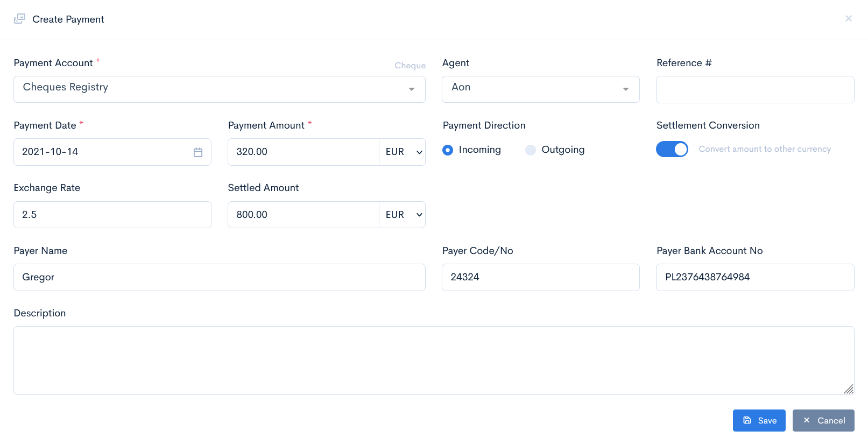The image size is (868, 445).
Task: Click the Exchange Rate field showing 2.5
Action: click(x=112, y=214)
